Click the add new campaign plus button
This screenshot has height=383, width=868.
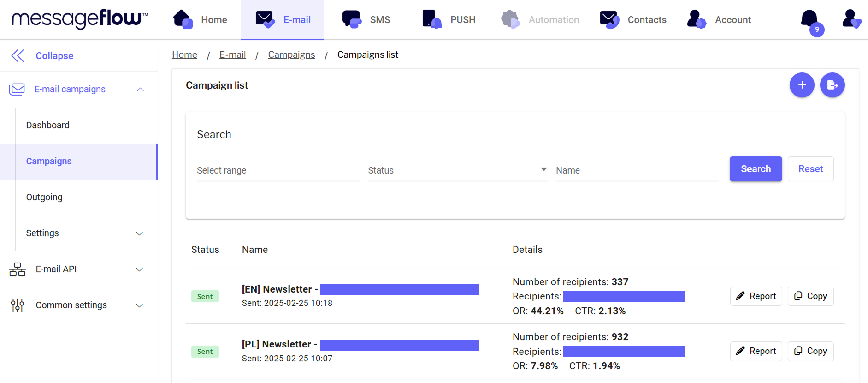click(802, 85)
